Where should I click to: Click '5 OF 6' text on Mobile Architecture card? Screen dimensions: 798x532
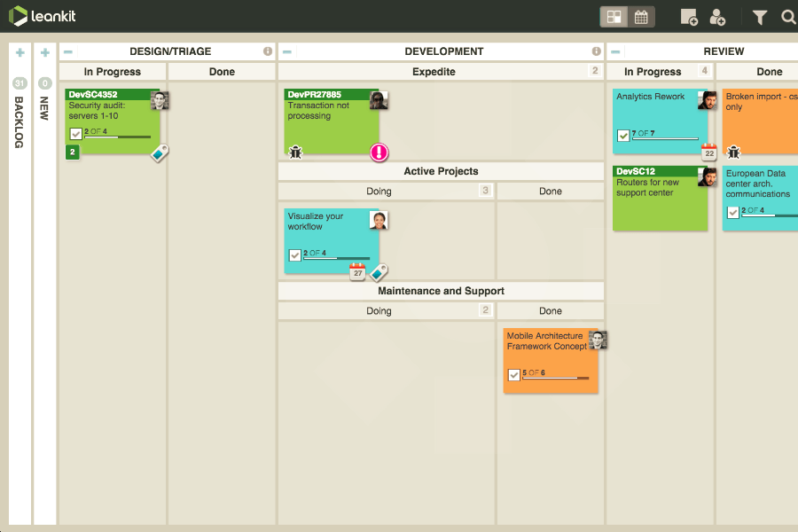click(x=534, y=372)
